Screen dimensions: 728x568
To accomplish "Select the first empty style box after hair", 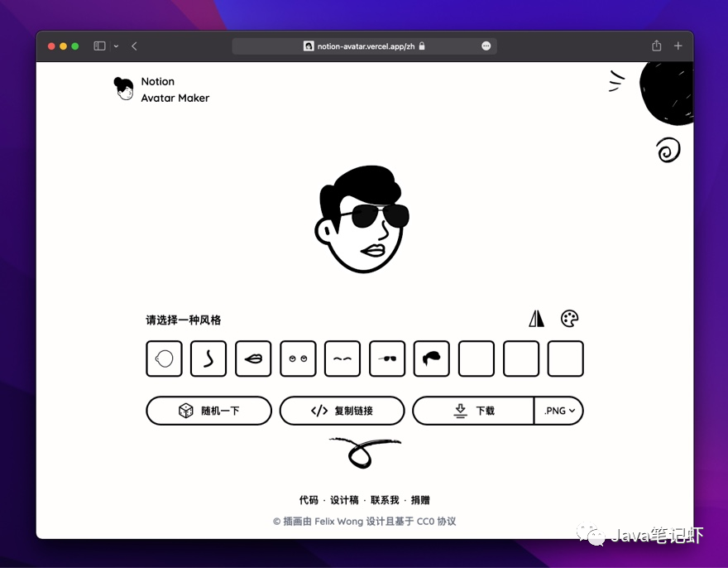I will pyautogui.click(x=477, y=359).
